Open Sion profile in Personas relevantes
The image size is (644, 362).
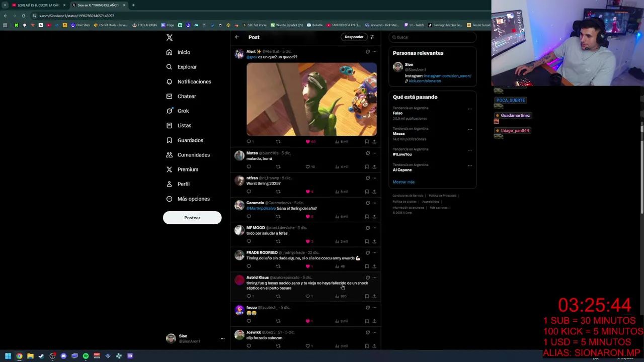pyautogui.click(x=409, y=65)
